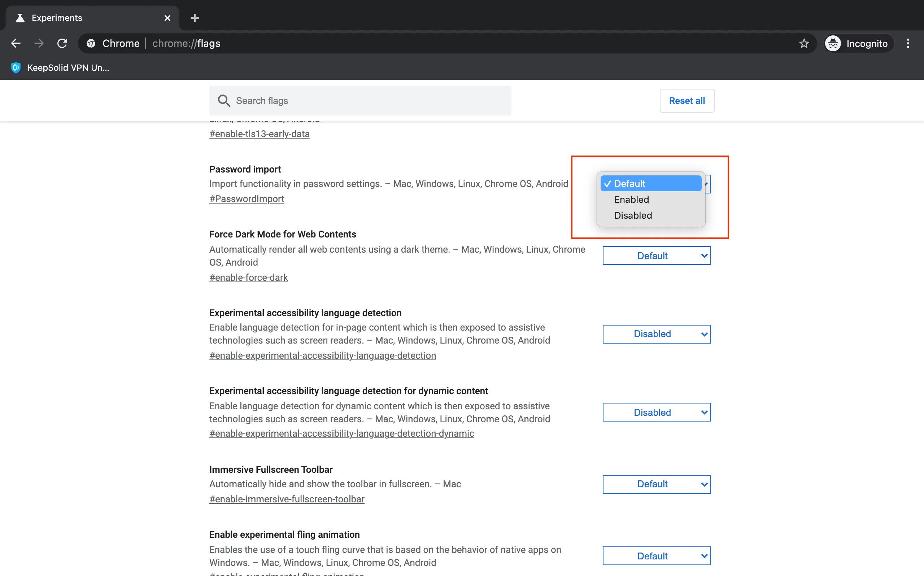Image resolution: width=924 pixels, height=576 pixels.
Task: Open Force Dark Mode dropdown
Action: point(656,256)
